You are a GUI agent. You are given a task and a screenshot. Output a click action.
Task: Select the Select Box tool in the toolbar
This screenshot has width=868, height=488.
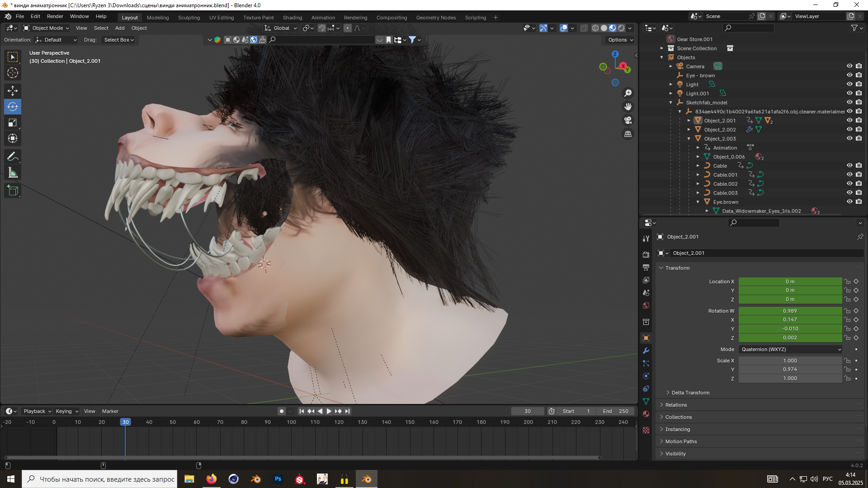point(13,57)
